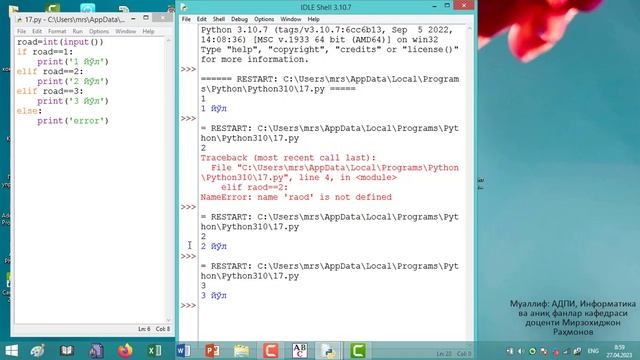
Task: Maximize the 17.py editor window
Action: pos(146,18)
